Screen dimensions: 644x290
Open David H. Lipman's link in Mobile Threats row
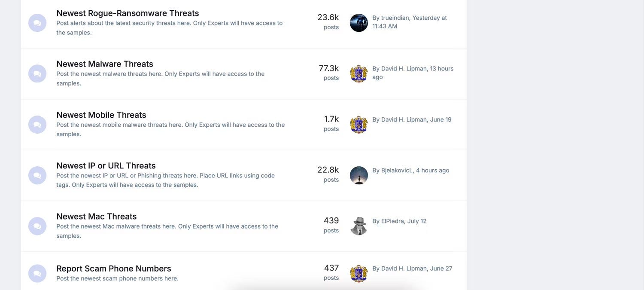point(404,119)
